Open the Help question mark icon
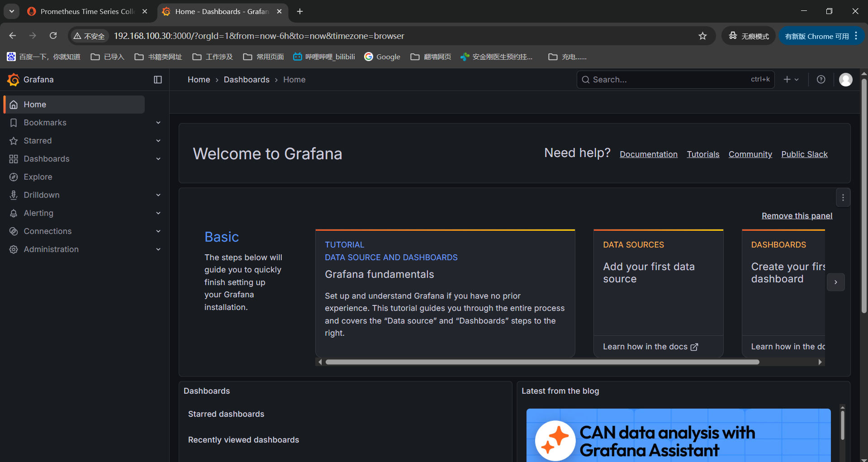 pos(821,80)
